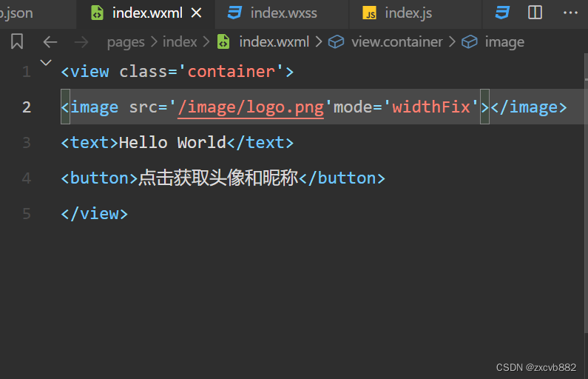
Task: Close the index.wxml tab
Action: click(197, 13)
